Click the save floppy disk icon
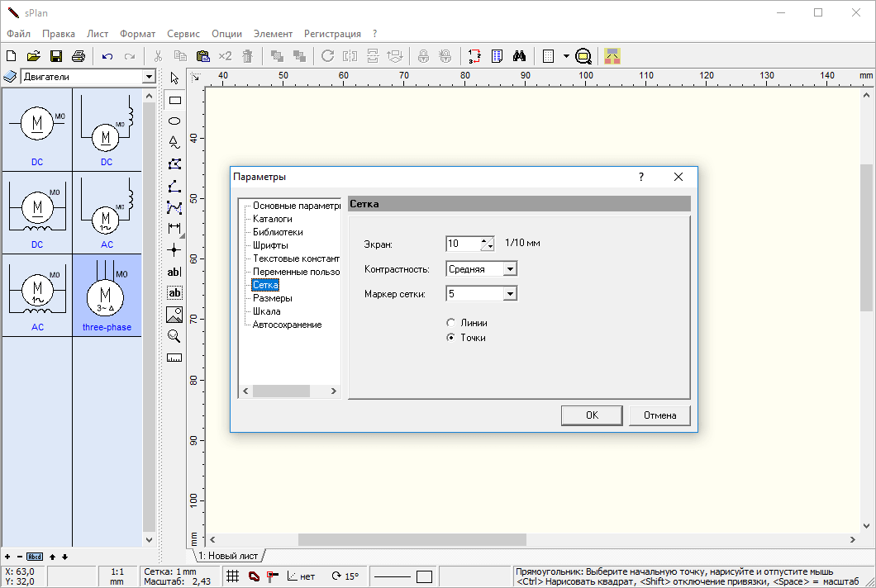This screenshot has height=588, width=876. point(56,56)
